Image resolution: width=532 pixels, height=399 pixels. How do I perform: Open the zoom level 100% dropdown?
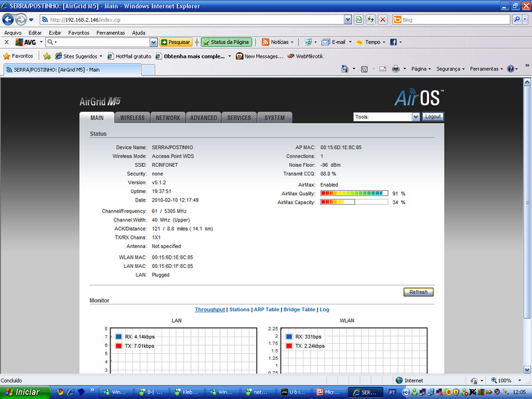[x=519, y=380]
